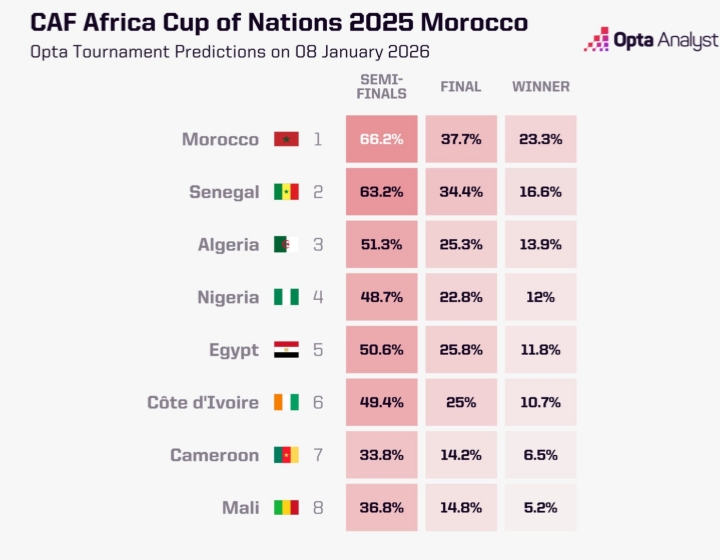This screenshot has height=560, width=720.
Task: Click the Morocco flag icon
Action: point(286,140)
